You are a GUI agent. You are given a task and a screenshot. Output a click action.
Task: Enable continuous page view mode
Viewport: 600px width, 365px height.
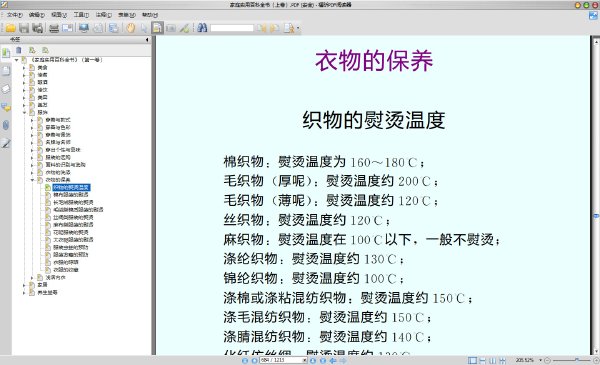pyautogui.click(x=483, y=360)
